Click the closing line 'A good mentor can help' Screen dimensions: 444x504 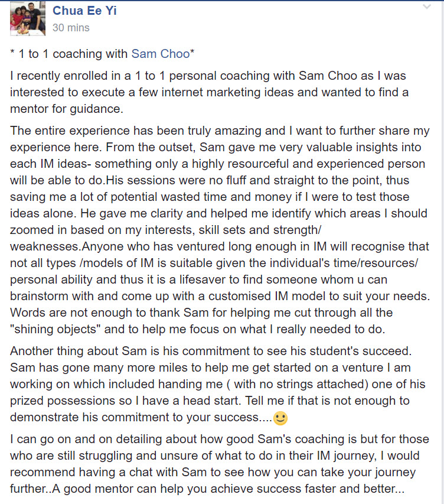pos(228,489)
